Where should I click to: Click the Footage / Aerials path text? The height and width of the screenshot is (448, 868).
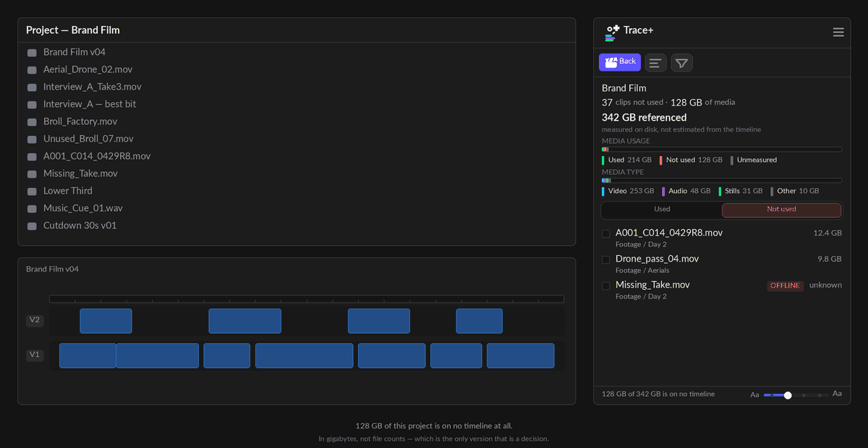(642, 270)
